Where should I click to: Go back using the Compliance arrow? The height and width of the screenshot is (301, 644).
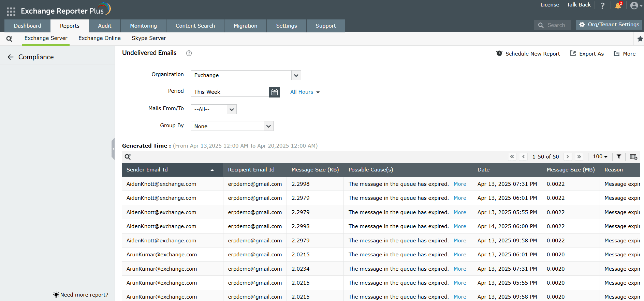click(x=11, y=57)
